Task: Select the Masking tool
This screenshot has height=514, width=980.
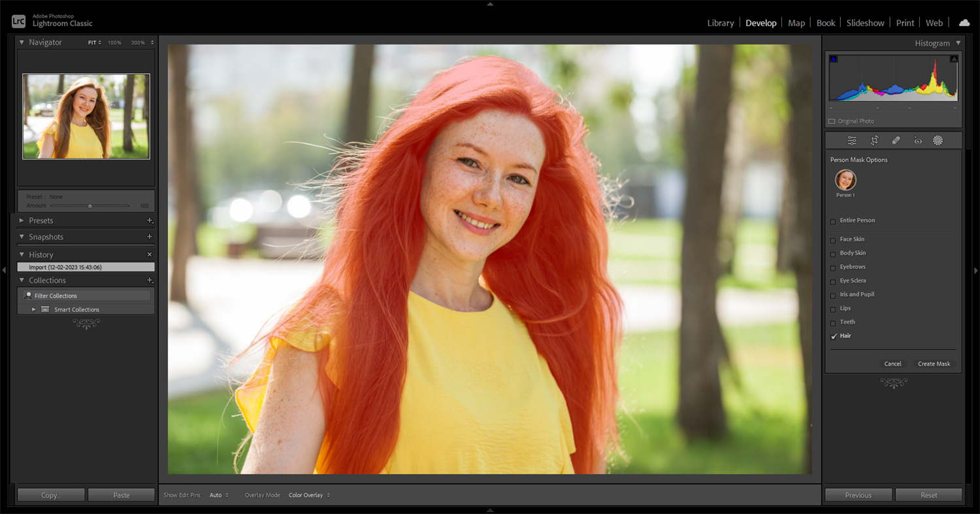Action: click(938, 140)
